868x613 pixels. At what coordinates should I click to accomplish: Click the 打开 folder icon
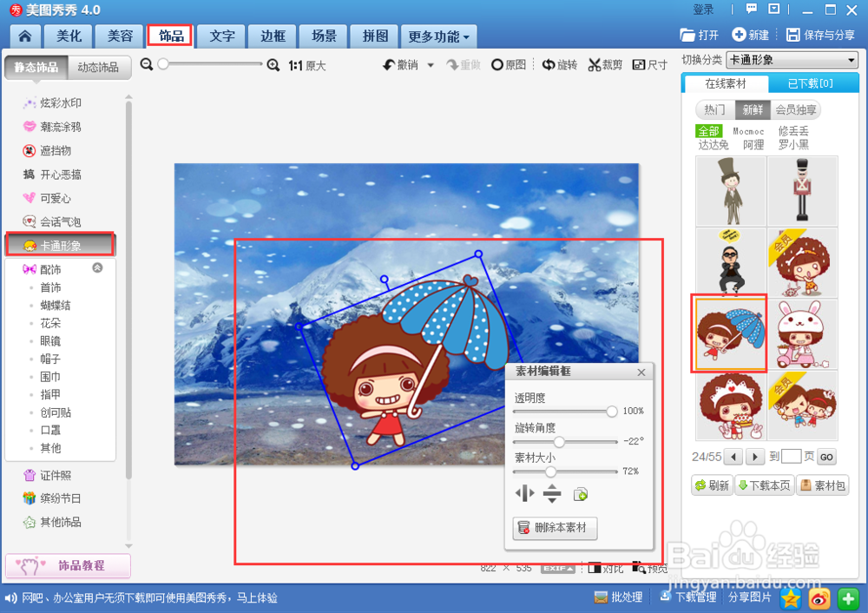coord(687,36)
